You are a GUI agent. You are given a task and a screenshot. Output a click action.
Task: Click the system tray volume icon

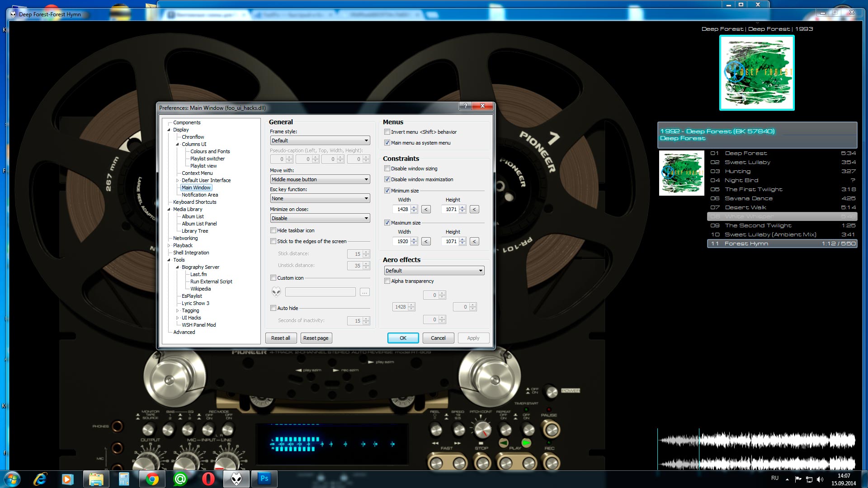tap(820, 479)
